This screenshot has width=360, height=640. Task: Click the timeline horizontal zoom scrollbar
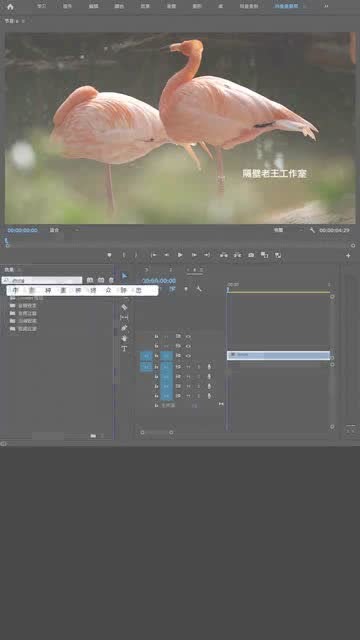[157, 432]
